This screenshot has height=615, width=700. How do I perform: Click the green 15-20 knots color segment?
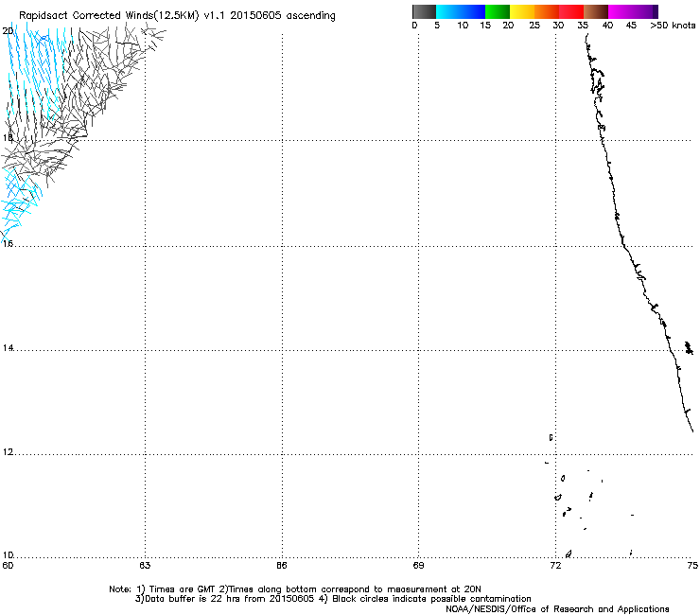pos(498,11)
